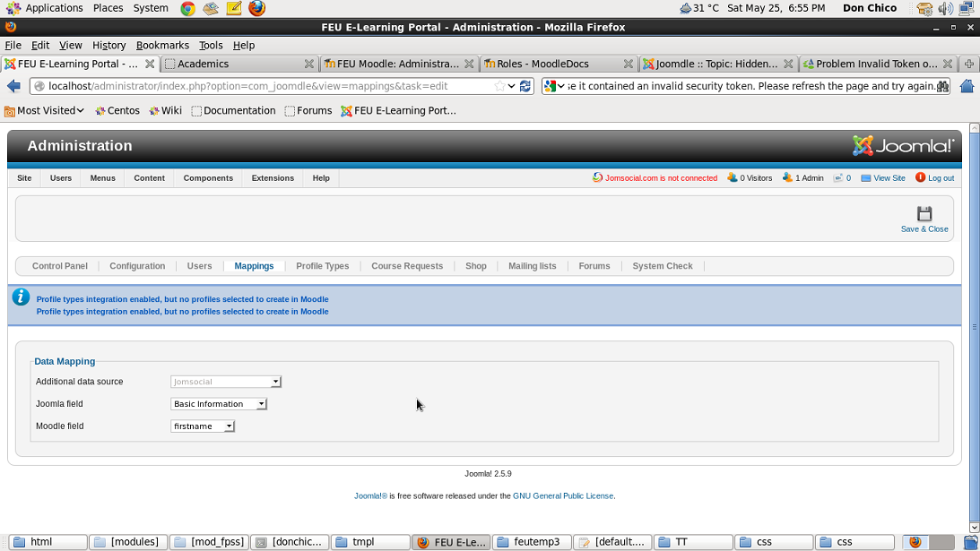The width and height of the screenshot is (980, 551).
Task: Reload page using the refresh icon
Action: [x=525, y=86]
